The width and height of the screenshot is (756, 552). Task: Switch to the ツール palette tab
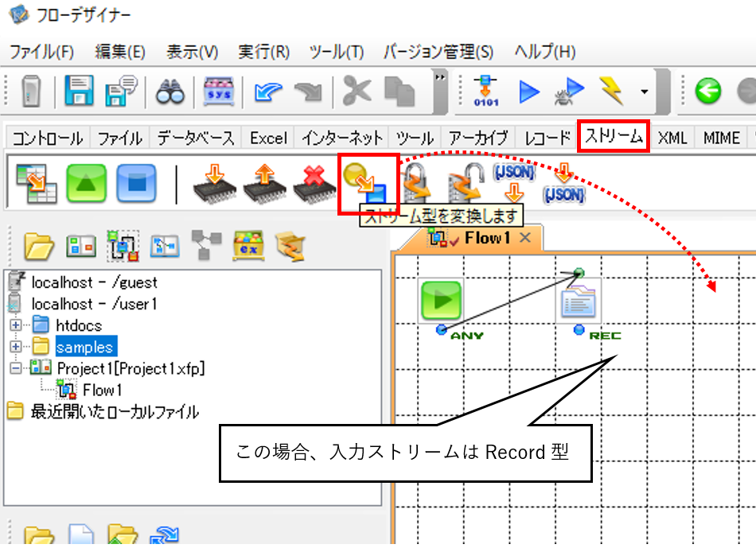click(415, 138)
